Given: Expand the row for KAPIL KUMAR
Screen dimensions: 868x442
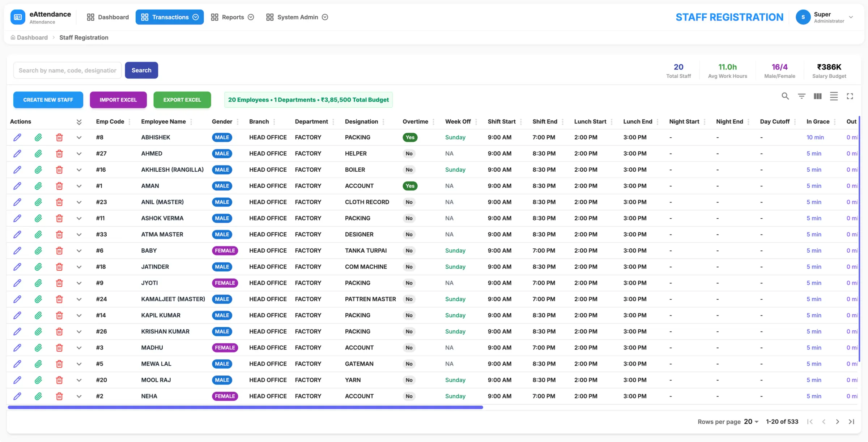Looking at the screenshot, I should [x=79, y=315].
